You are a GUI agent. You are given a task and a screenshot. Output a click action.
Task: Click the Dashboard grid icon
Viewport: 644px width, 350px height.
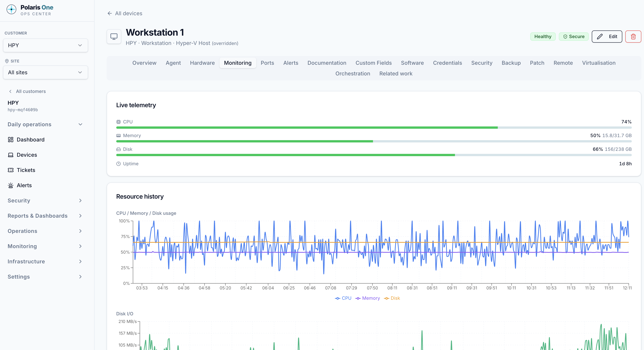click(10, 140)
